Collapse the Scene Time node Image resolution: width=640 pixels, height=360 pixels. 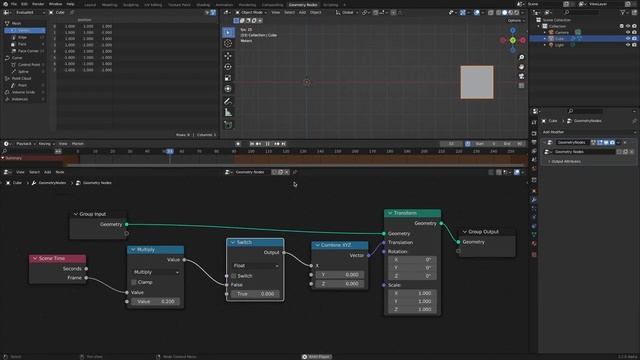click(35, 258)
